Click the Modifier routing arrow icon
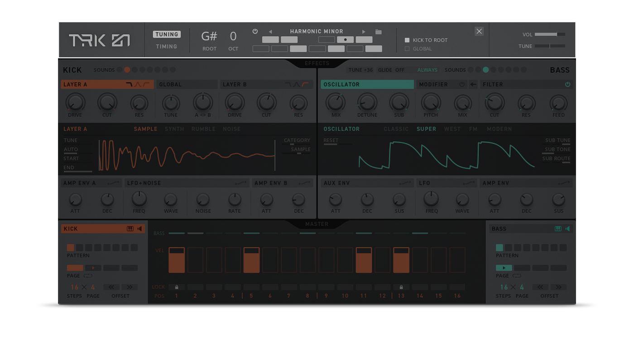634x364 pixels. click(x=473, y=84)
